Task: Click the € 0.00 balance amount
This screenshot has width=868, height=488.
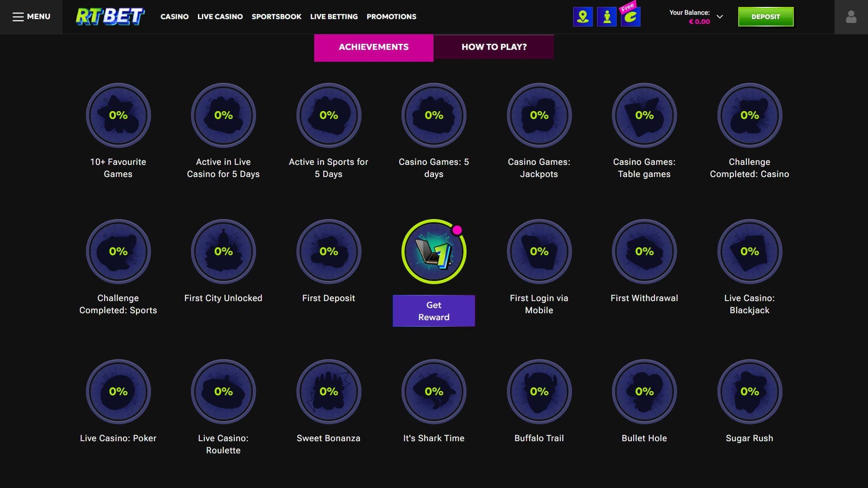Action: click(x=699, y=22)
